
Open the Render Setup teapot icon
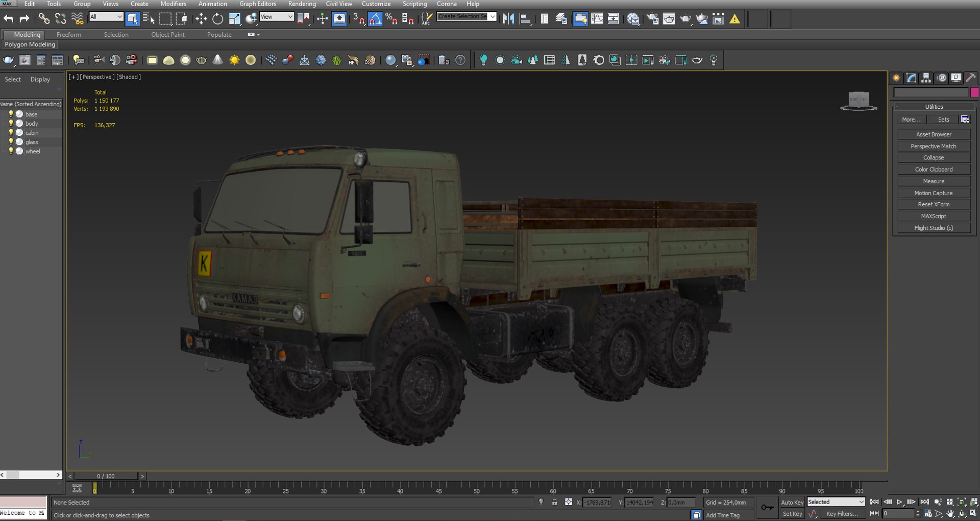pyautogui.click(x=652, y=19)
